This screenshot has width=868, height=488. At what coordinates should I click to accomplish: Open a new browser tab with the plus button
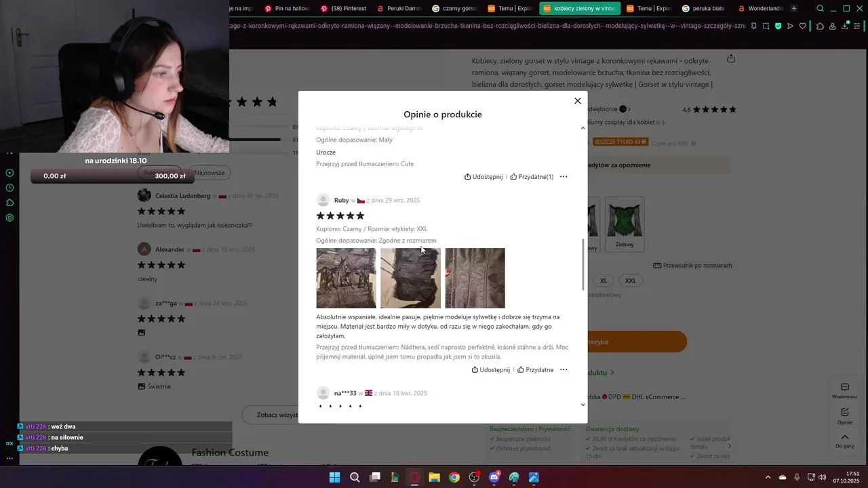point(794,9)
